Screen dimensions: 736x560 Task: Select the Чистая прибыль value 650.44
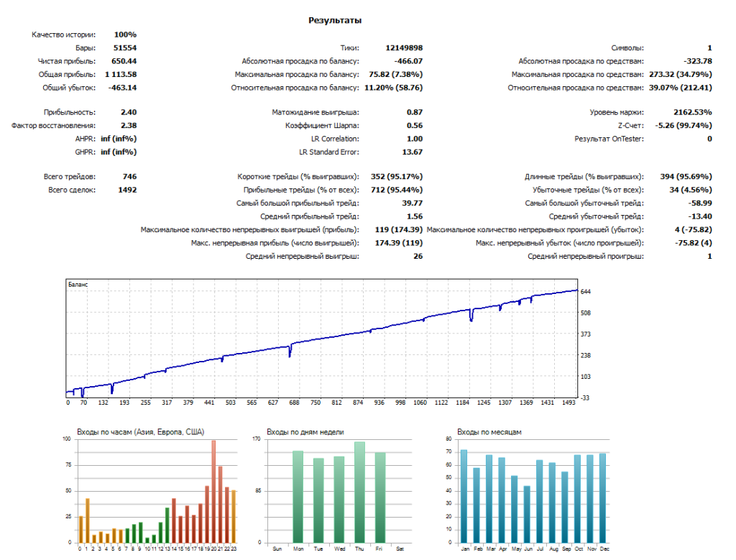(124, 61)
